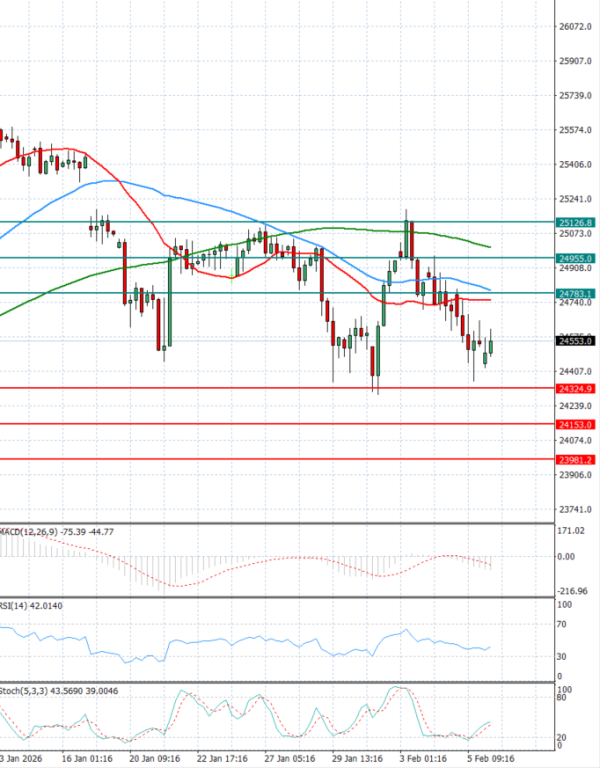Image resolution: width=600 pixels, height=768 pixels.
Task: Click the 23981.2 red support price tag
Action: 575,460
